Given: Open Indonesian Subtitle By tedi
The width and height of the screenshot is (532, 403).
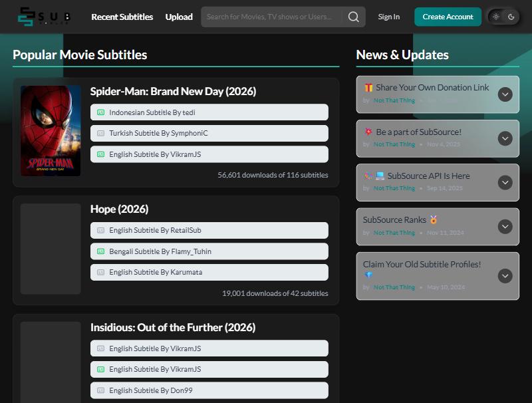Looking at the screenshot, I should click(209, 112).
